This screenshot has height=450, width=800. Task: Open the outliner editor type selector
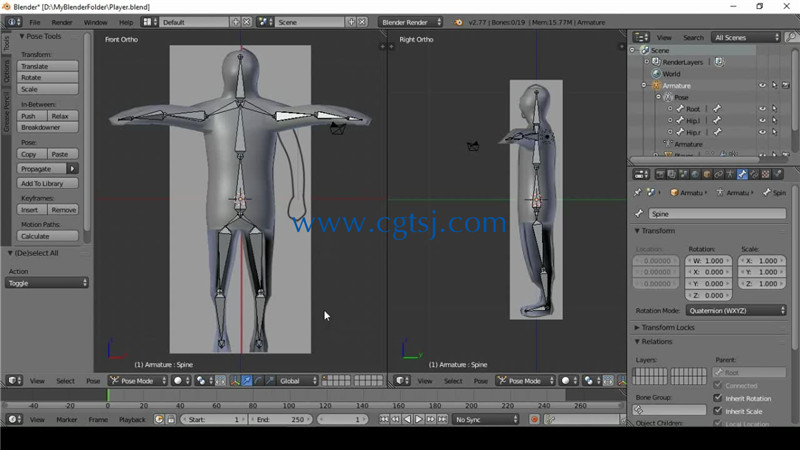(641, 37)
